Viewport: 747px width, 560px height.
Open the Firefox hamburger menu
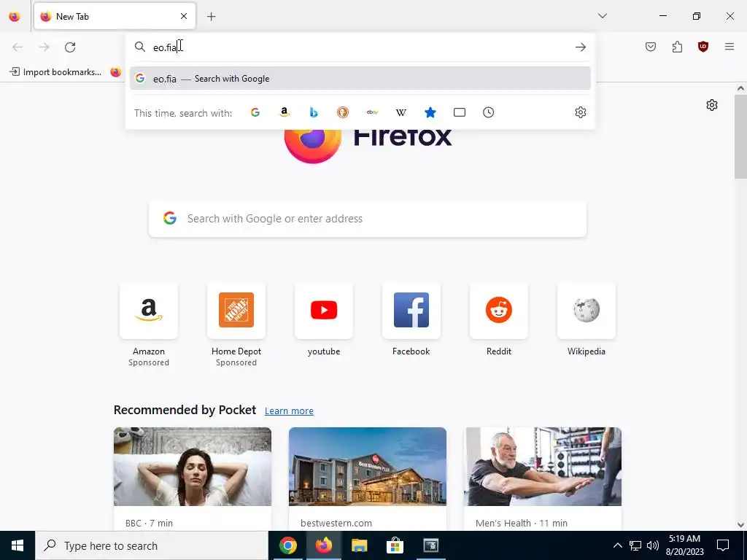point(729,47)
